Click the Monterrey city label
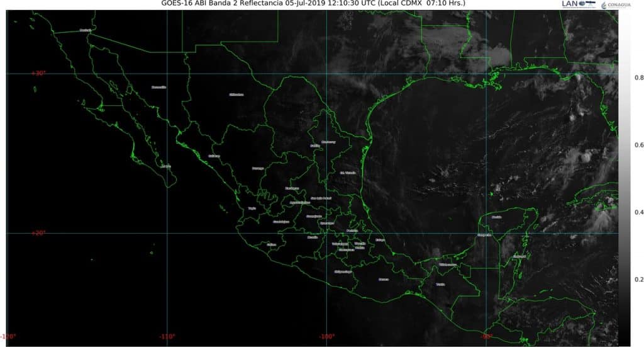This screenshot has width=644, height=347. 328,142
